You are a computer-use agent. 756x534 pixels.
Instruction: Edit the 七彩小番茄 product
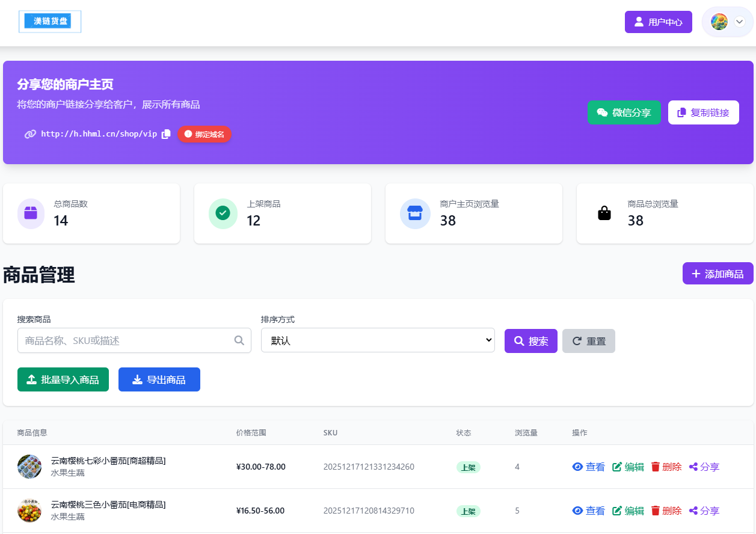pyautogui.click(x=628, y=467)
